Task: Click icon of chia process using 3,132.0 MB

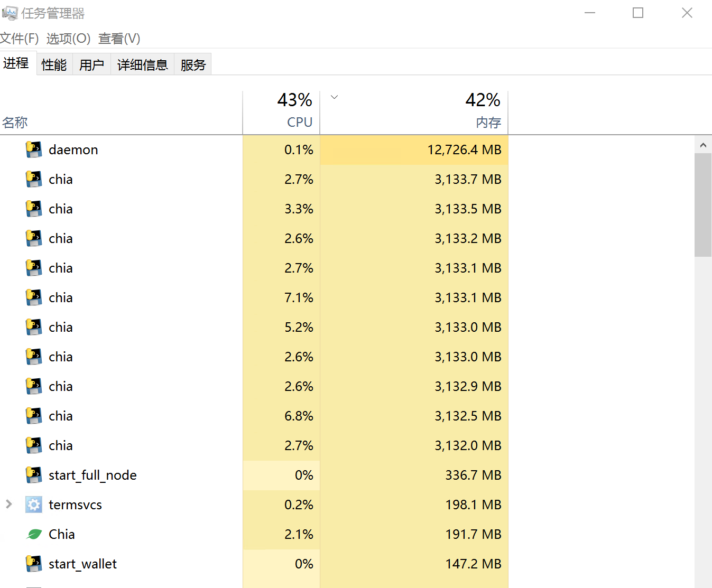Action: [x=34, y=446]
